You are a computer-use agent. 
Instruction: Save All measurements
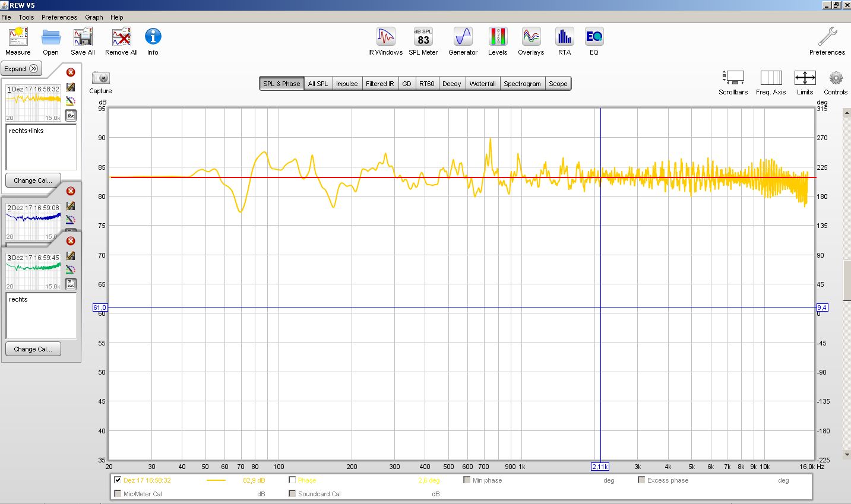83,42
